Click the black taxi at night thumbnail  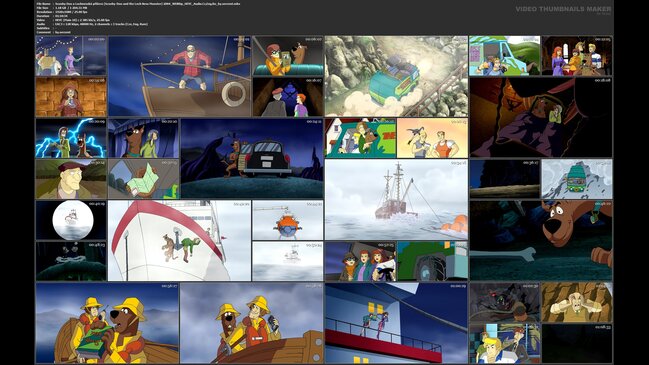point(252,158)
